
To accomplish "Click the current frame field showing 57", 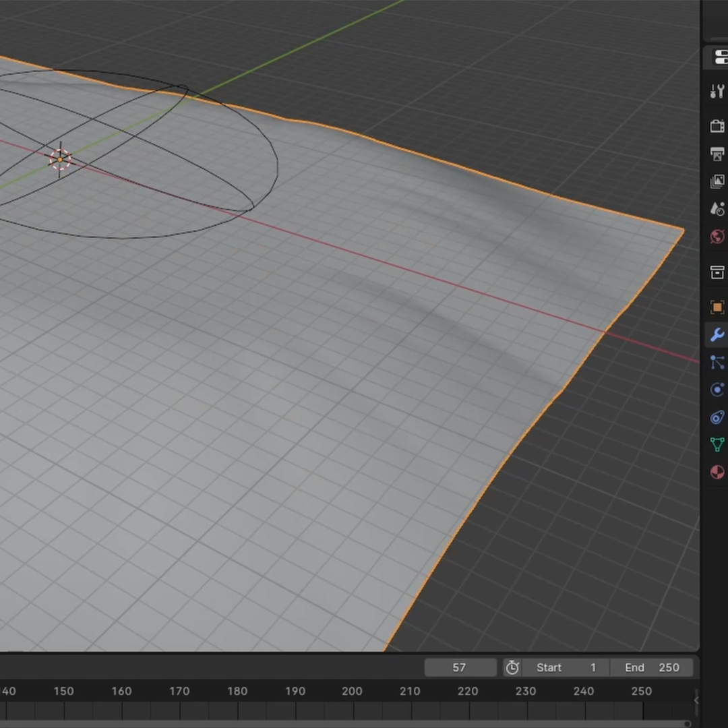I will [x=460, y=667].
